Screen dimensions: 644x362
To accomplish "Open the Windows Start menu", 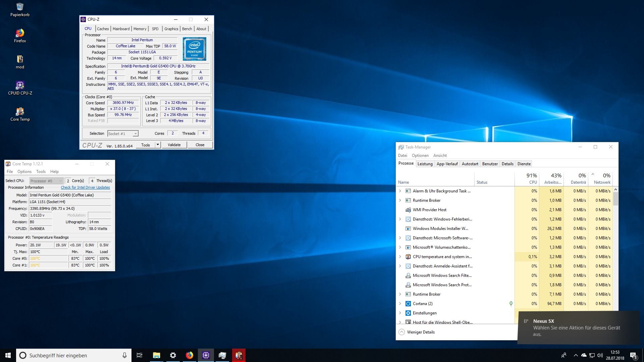I will 8,355.
